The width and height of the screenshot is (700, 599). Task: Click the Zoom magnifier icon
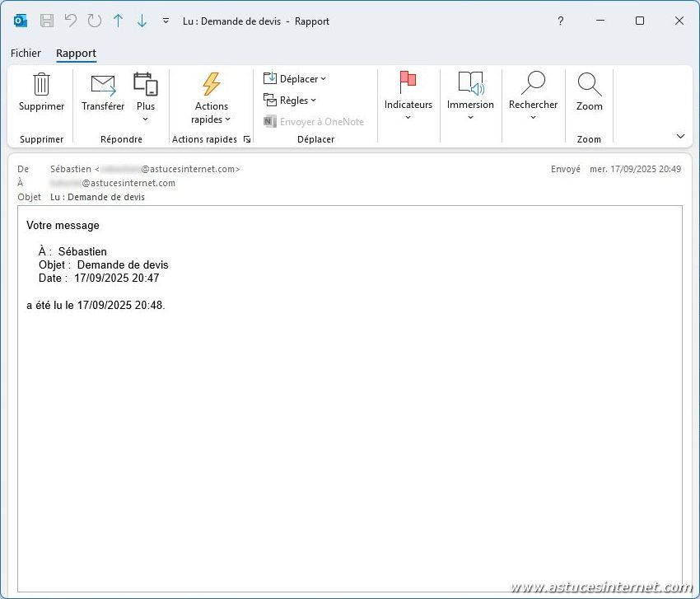(x=589, y=84)
